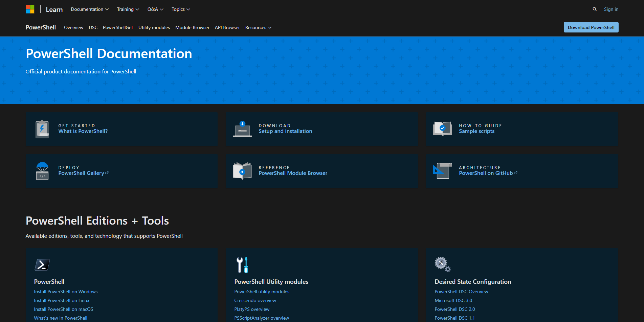Open the search magnifier icon

pyautogui.click(x=595, y=9)
